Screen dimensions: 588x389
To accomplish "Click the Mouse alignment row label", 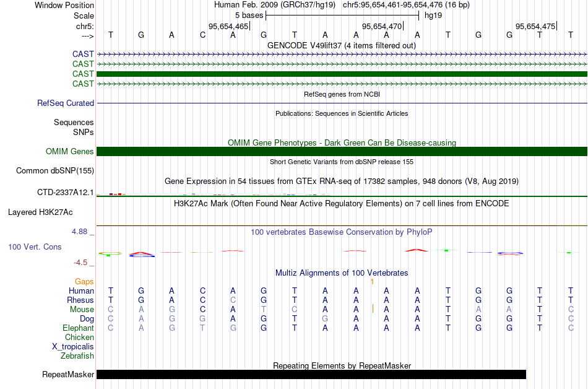I will [x=82, y=310].
